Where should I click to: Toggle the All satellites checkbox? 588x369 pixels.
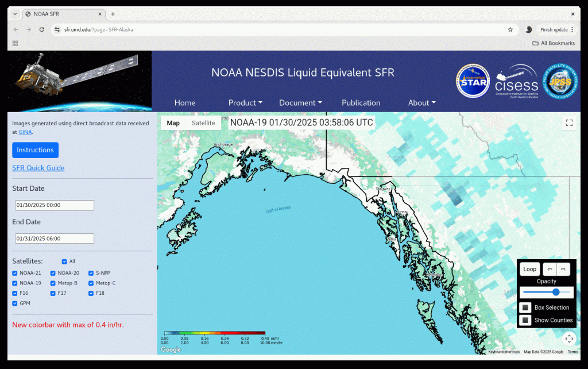tap(64, 262)
